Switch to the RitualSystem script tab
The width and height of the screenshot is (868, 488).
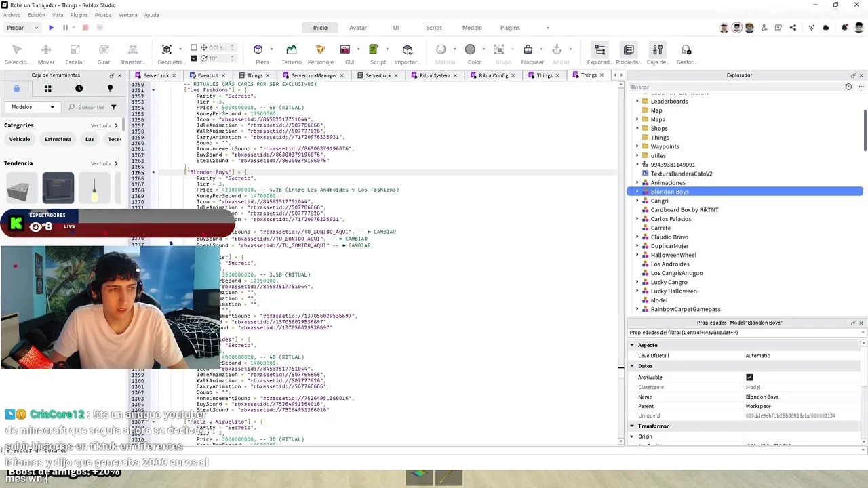click(434, 75)
